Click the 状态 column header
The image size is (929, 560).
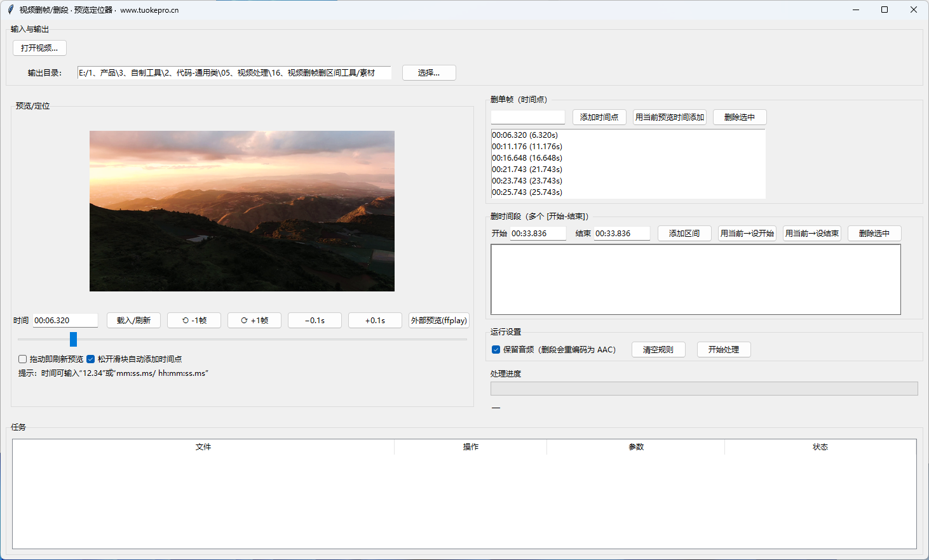[x=820, y=447]
